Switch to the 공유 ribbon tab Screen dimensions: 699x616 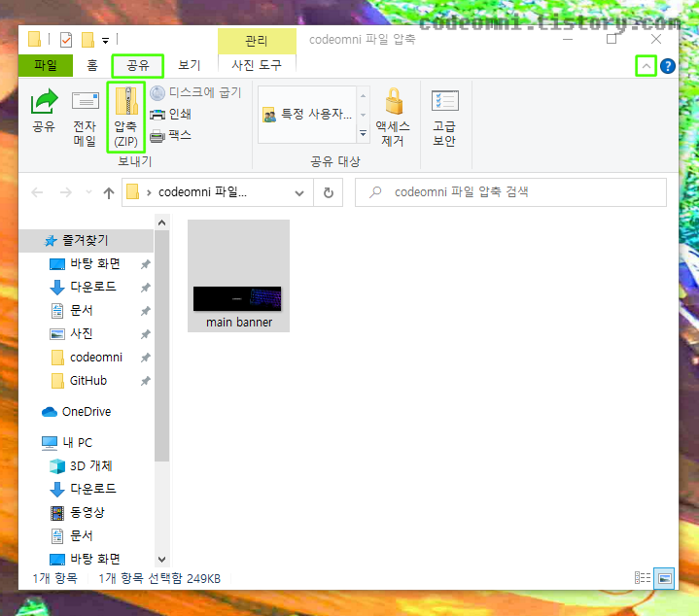[x=138, y=65]
